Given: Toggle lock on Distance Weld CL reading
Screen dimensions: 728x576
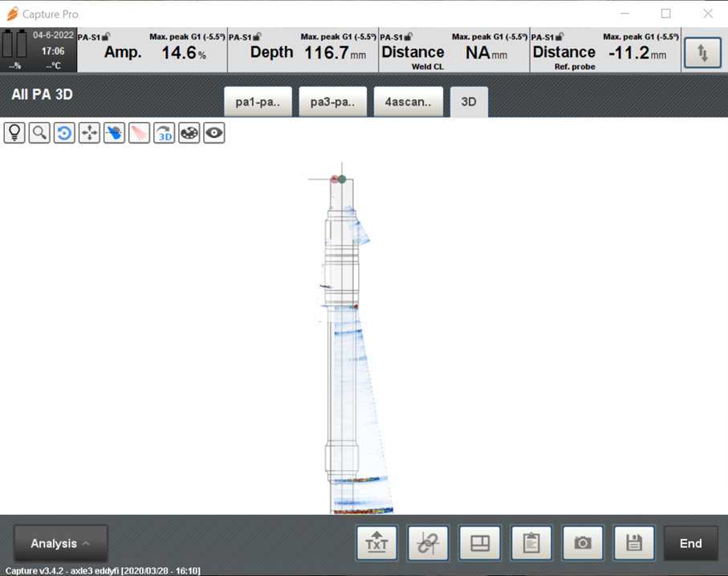Looking at the screenshot, I should (408, 37).
